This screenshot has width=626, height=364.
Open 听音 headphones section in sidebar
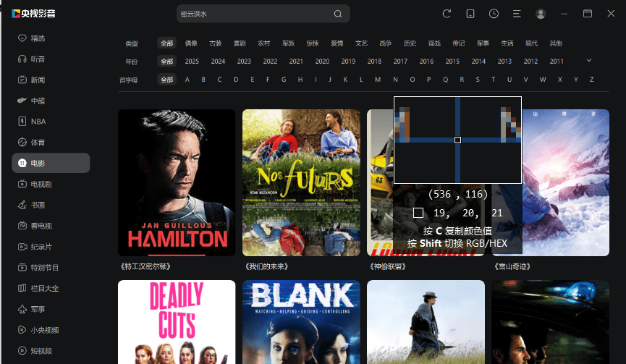pyautogui.click(x=38, y=59)
